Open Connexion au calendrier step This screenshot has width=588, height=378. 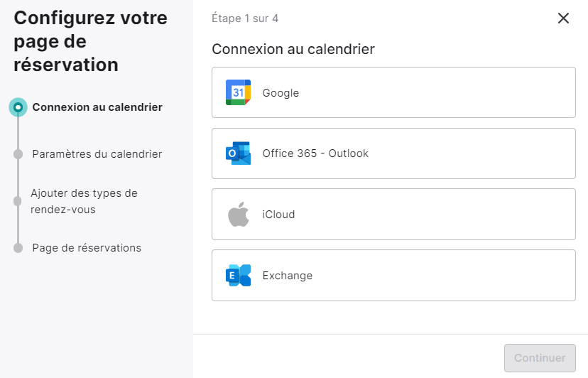point(97,107)
